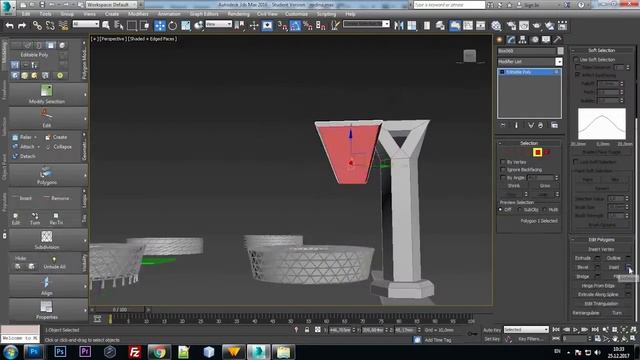Click the Bevel button in Edit Polygons

coord(583,267)
